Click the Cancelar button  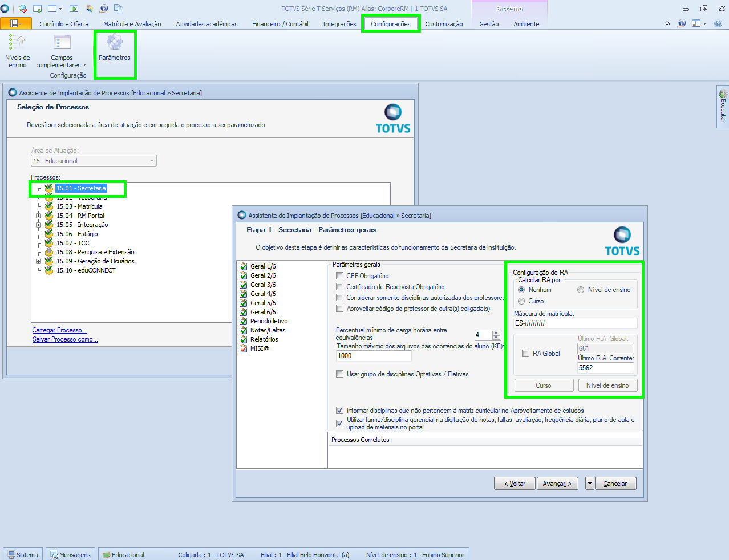tap(615, 484)
